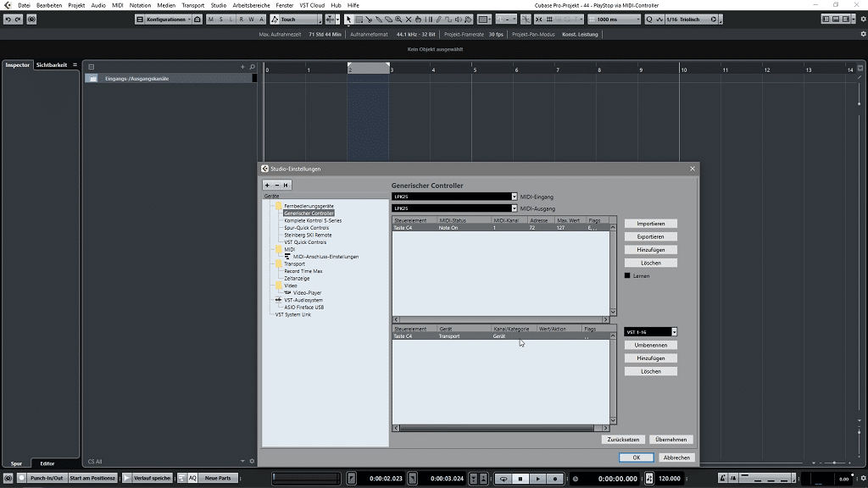The width and height of the screenshot is (868, 488).
Task: Click OK in Studio-Einstellungen
Action: [636, 457]
